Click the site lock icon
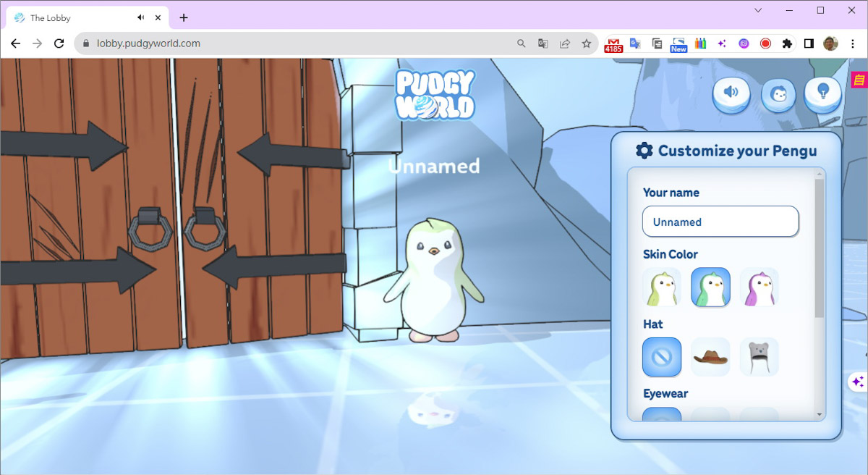Screen dimensions: 868x475 pyautogui.click(x=86, y=43)
